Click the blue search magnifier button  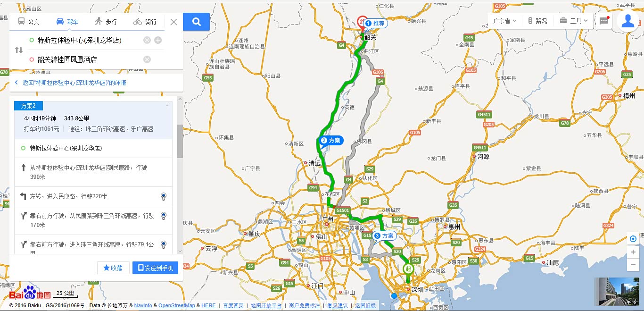click(197, 22)
